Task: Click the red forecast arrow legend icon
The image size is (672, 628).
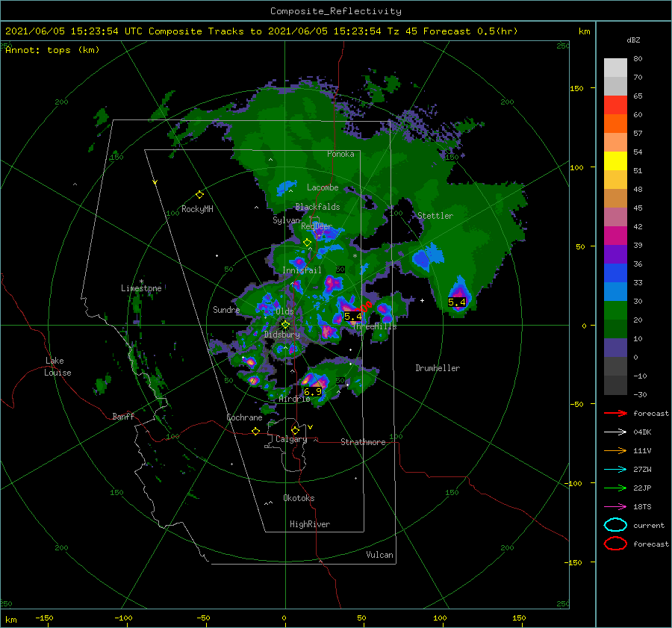Action: (615, 413)
